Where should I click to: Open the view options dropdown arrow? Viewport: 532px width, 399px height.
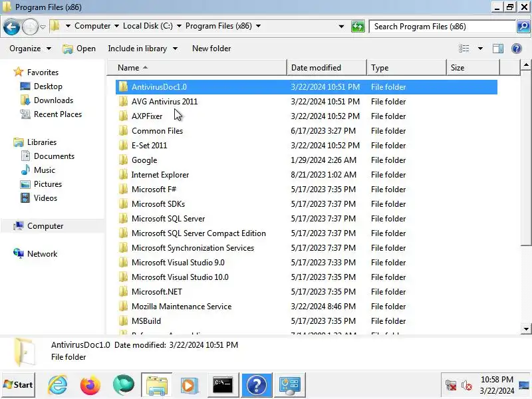point(480,49)
